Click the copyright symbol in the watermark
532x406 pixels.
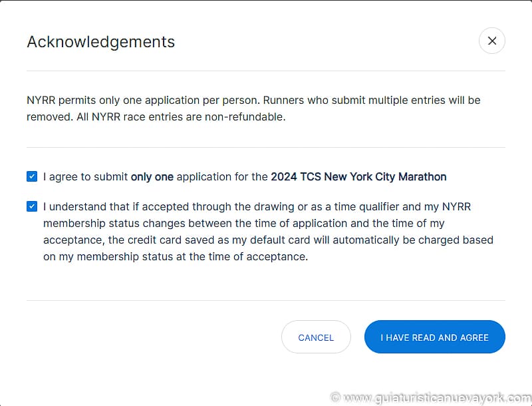click(335, 397)
